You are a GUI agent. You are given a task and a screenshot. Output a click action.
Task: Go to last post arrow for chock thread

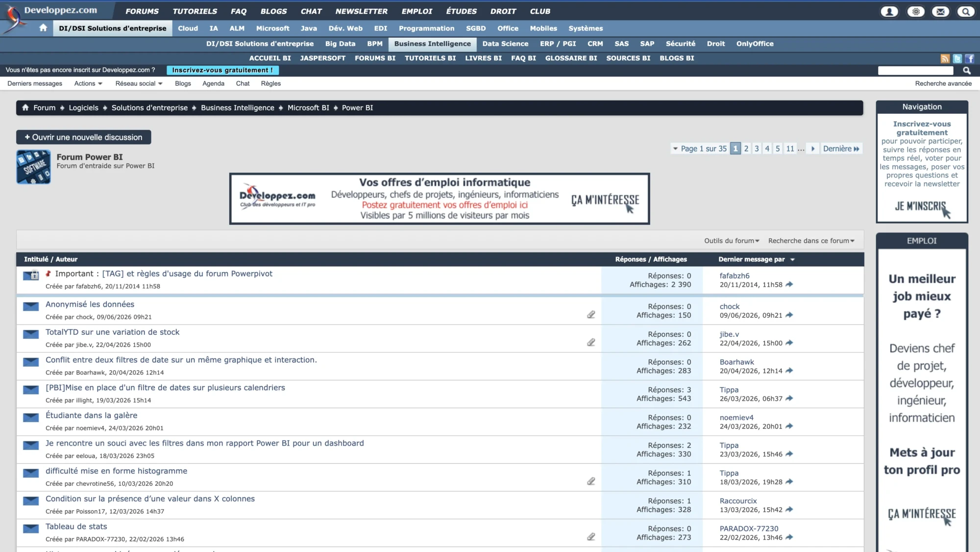coord(789,315)
